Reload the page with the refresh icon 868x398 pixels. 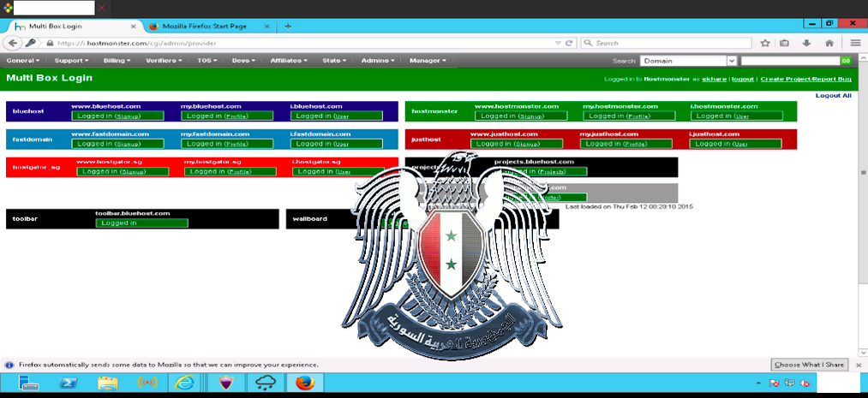coord(568,43)
